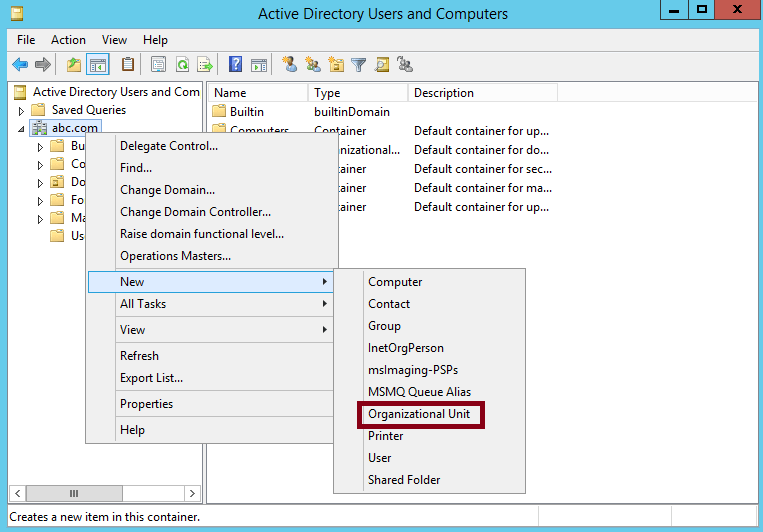The height and width of the screenshot is (532, 763).
Task: Collapse the abc.com domain node
Action: (21, 129)
